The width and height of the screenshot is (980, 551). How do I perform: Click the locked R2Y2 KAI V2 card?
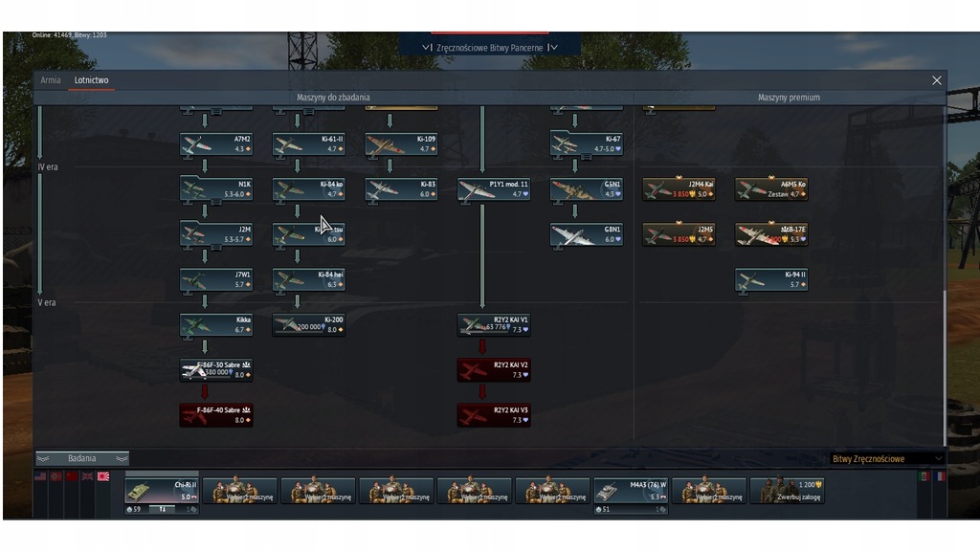click(x=494, y=370)
